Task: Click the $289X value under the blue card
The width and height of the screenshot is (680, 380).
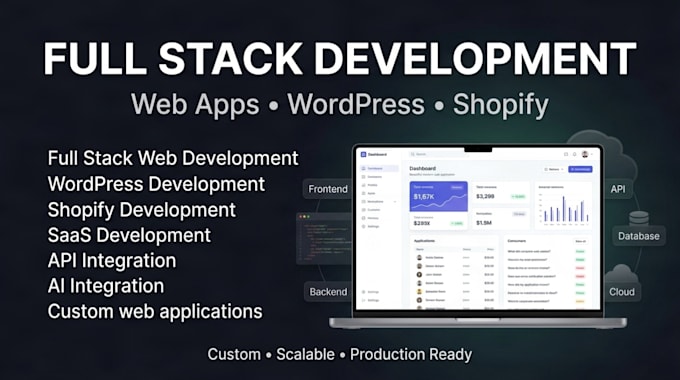Action: pos(422,223)
